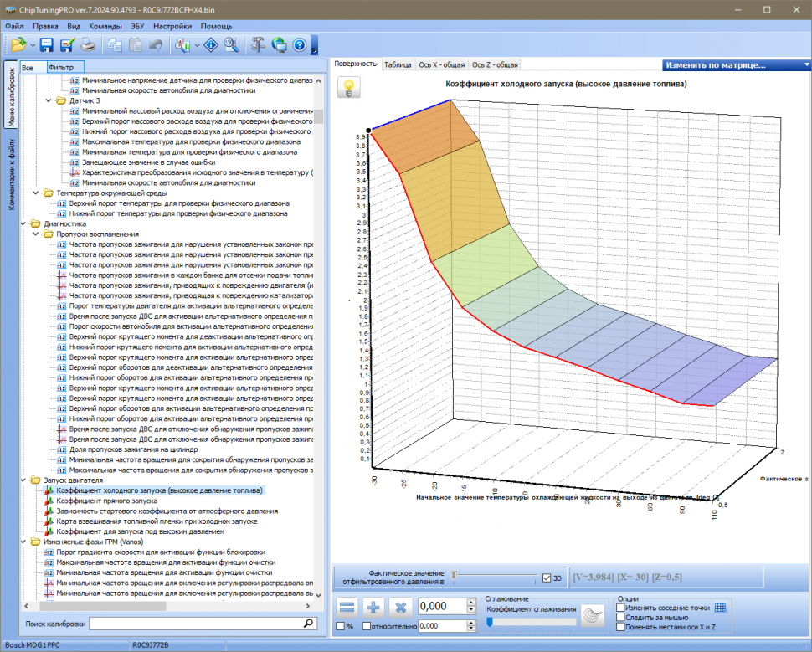This screenshot has width=812, height=652.
Task: Toggle the light bulb icon above chart
Action: [x=349, y=88]
